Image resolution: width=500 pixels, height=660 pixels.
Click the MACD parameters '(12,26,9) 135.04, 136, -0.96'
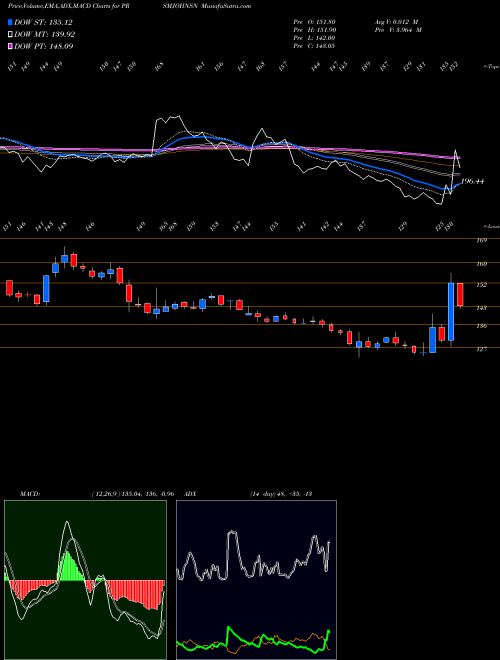coord(133,493)
